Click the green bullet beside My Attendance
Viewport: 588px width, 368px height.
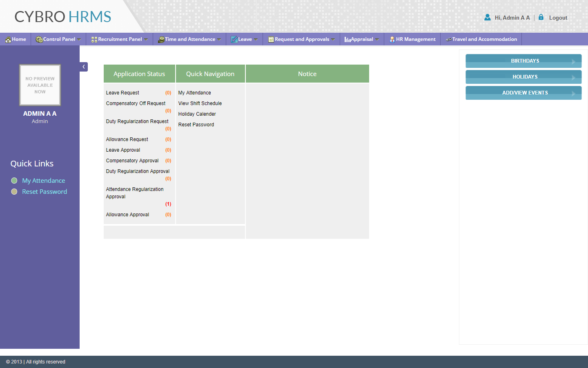14,181
